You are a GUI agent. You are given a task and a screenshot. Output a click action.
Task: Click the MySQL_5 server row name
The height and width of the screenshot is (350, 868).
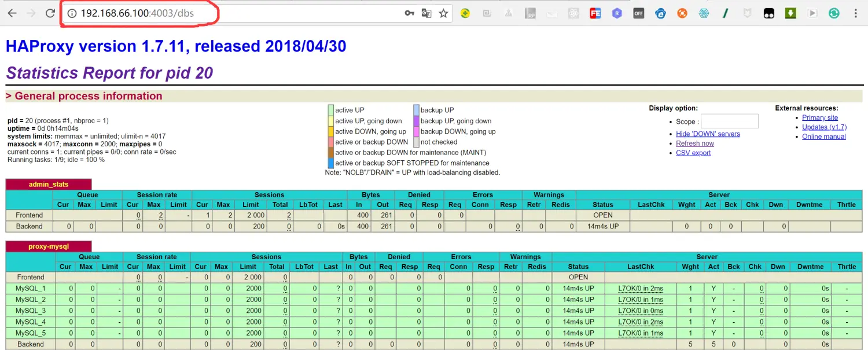point(31,333)
